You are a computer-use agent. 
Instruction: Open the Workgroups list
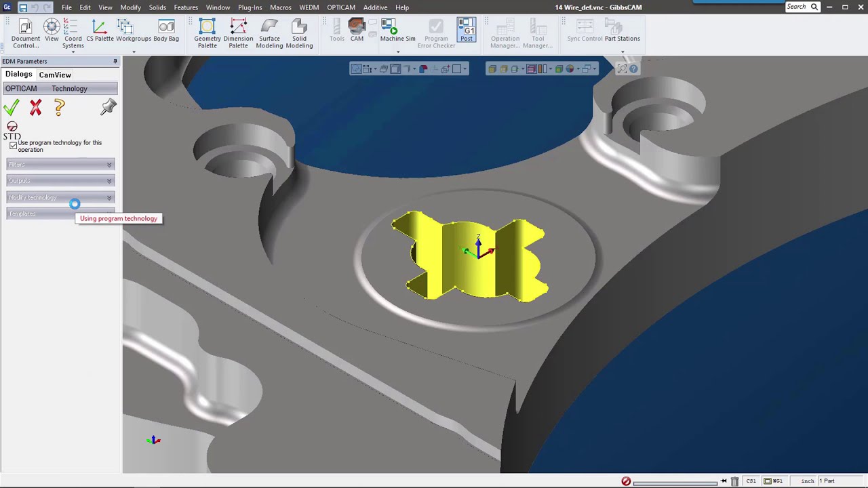(134, 31)
